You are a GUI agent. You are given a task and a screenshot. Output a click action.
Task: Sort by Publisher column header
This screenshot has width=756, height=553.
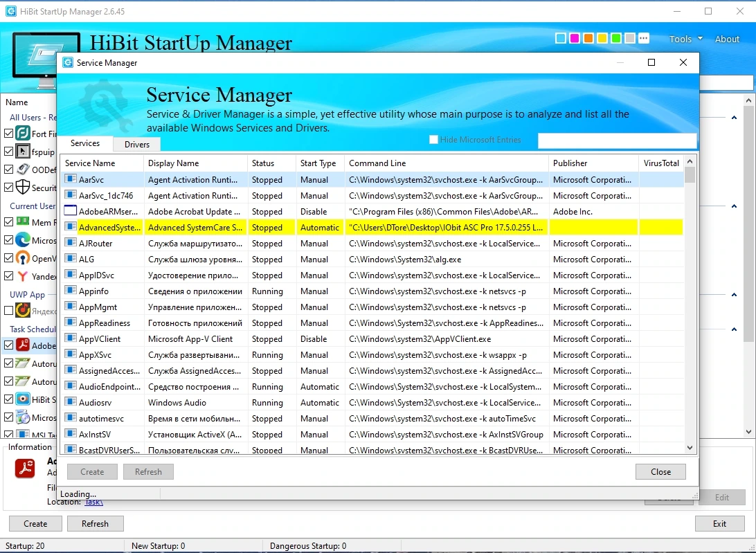[593, 163]
